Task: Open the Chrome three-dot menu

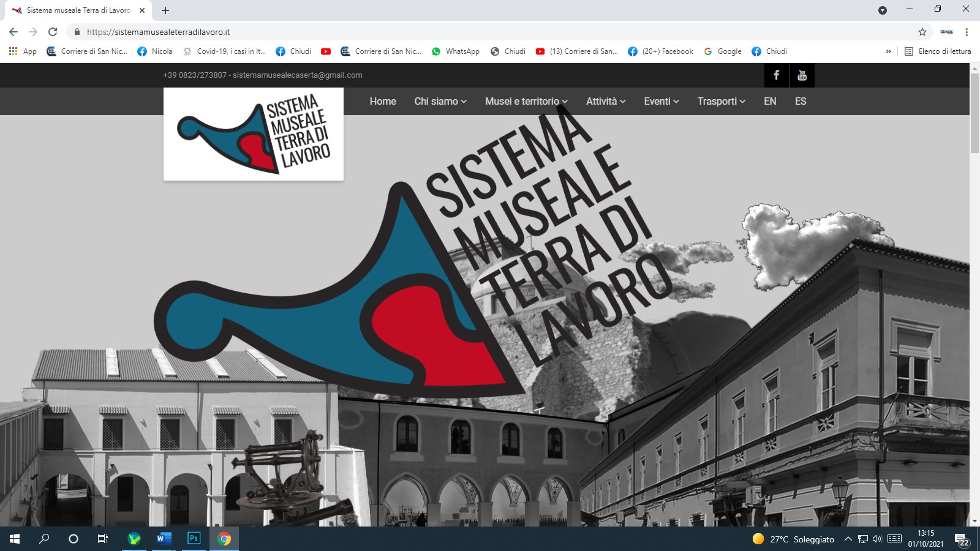Action: (967, 32)
